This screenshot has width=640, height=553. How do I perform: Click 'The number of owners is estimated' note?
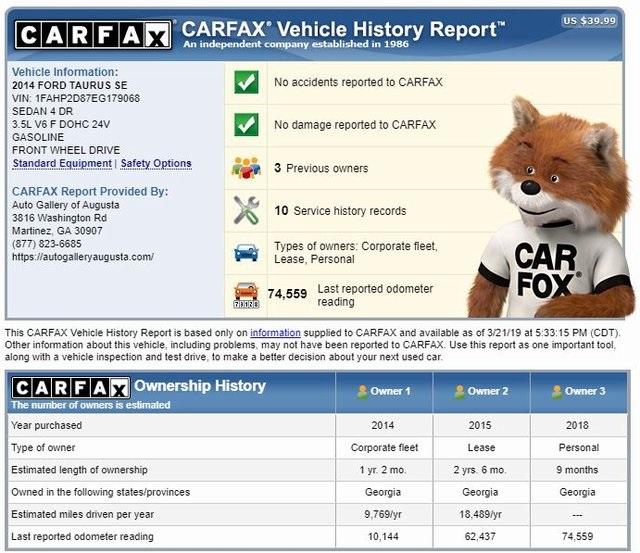[x=91, y=405]
